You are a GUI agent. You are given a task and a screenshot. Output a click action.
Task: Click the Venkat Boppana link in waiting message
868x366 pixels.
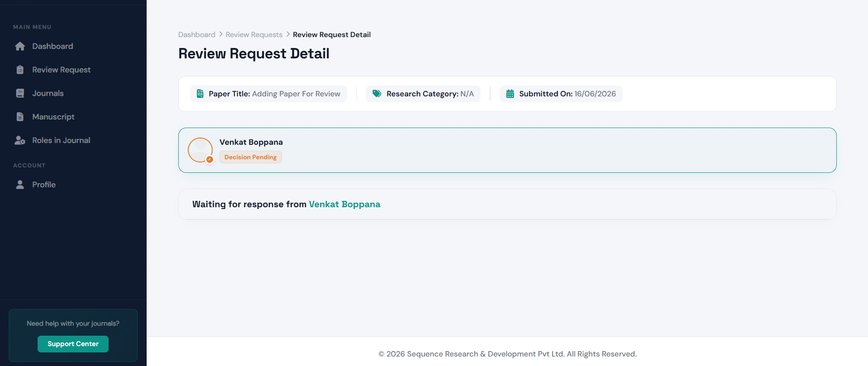coord(344,204)
